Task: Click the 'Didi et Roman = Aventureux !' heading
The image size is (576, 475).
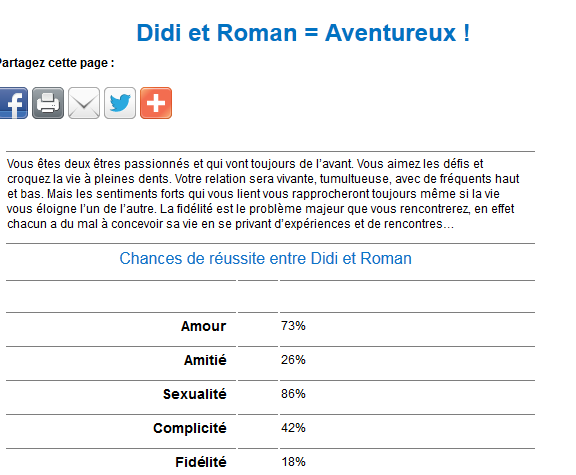Action: (303, 33)
